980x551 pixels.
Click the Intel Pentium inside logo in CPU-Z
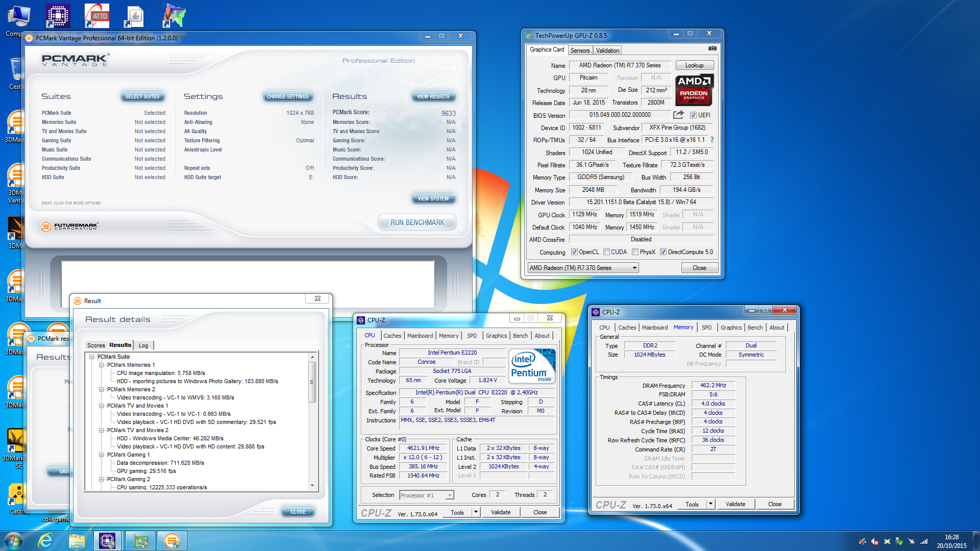pos(533,366)
